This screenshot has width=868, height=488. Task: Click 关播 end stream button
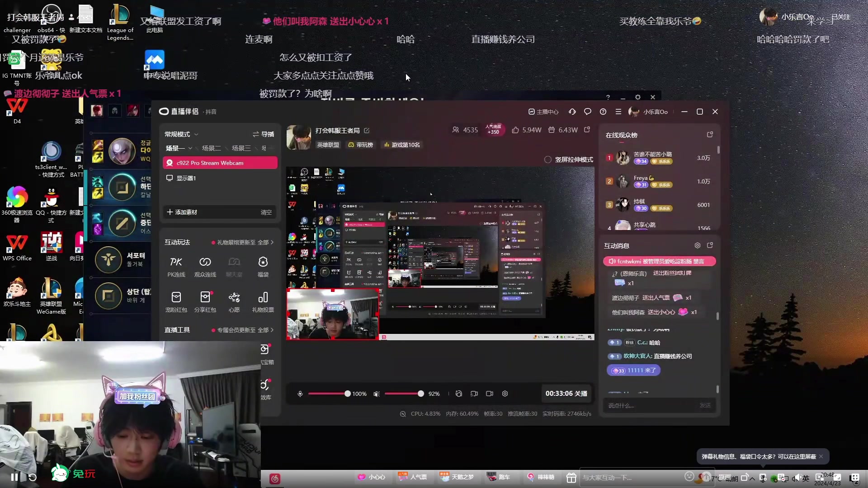point(580,394)
